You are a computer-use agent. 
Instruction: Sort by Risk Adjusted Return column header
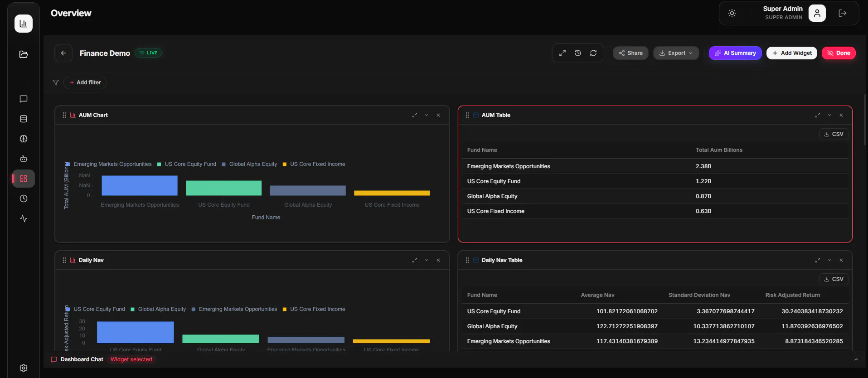(x=793, y=295)
